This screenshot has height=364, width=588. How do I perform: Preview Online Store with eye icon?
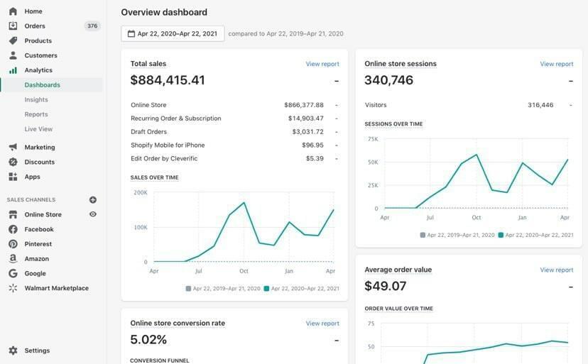point(93,214)
